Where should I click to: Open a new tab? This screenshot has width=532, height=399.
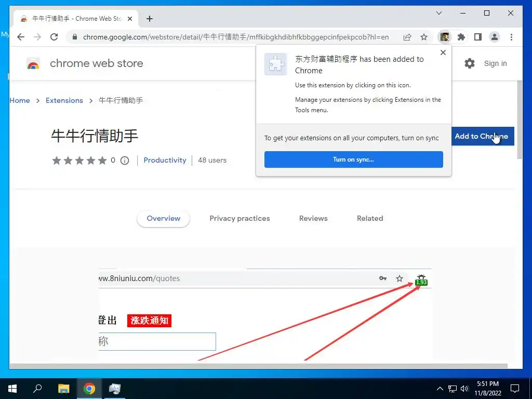[149, 19]
